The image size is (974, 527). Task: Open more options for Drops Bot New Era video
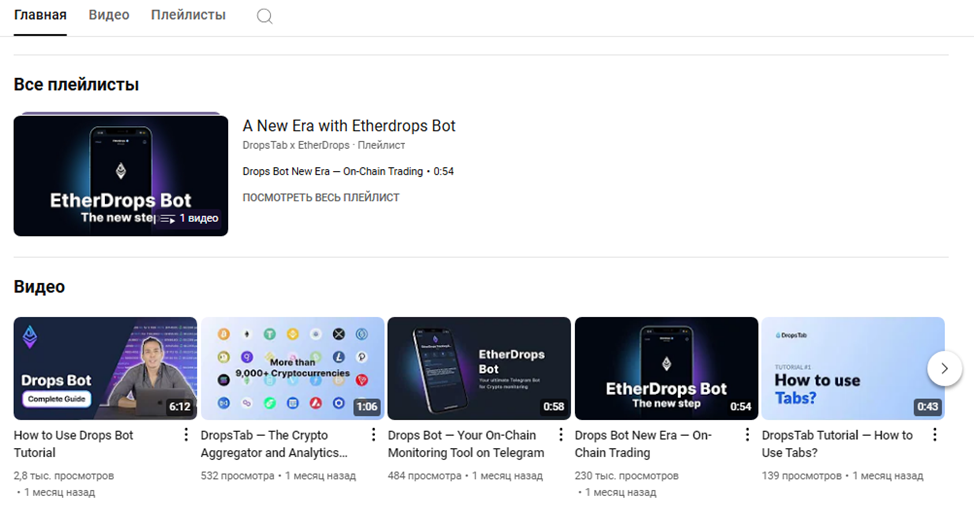(747, 435)
